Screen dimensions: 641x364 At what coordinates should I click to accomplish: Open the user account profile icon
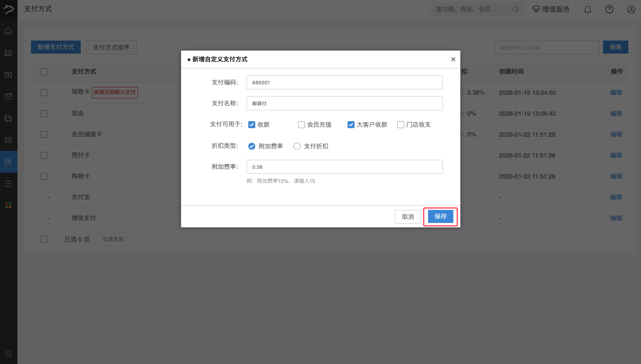coord(631,10)
